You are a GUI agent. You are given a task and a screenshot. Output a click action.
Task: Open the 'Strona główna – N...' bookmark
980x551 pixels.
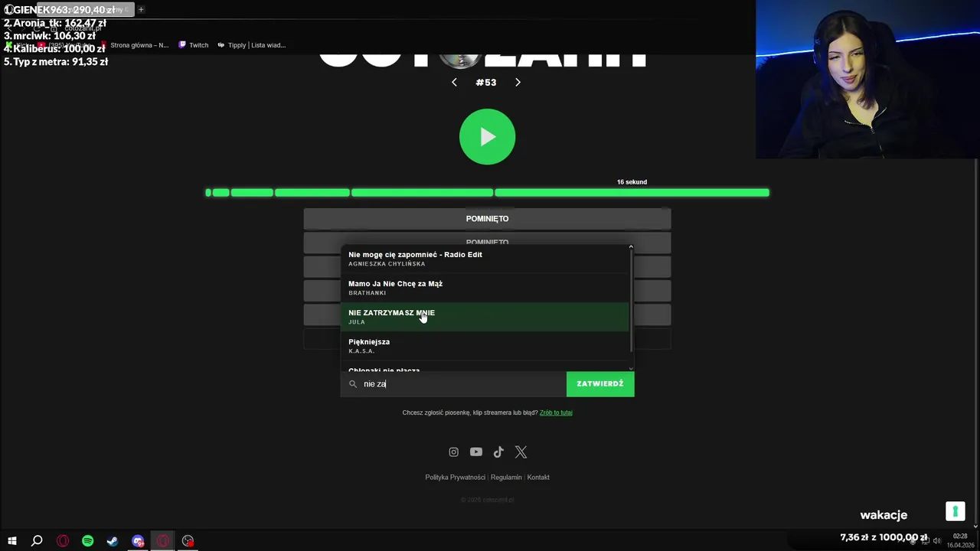click(x=135, y=45)
